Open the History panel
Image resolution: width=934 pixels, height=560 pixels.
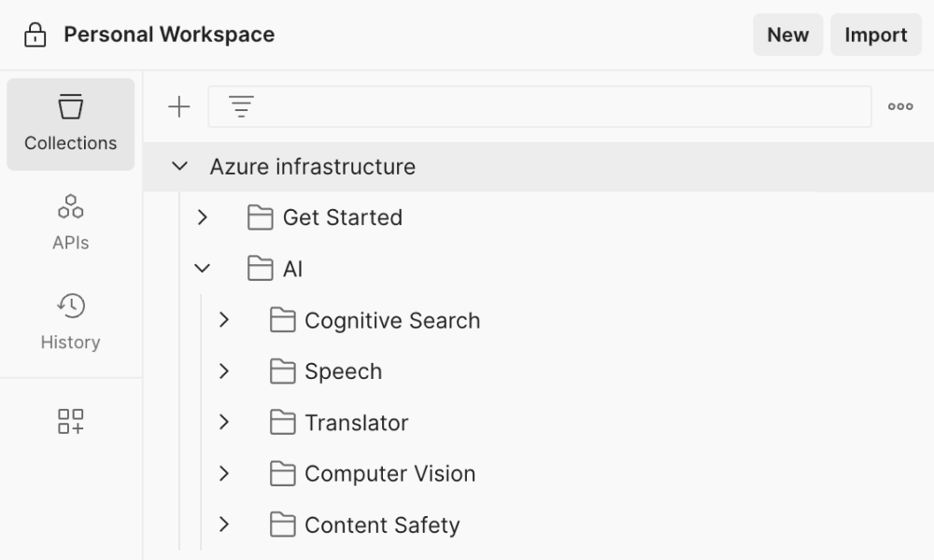[70, 320]
